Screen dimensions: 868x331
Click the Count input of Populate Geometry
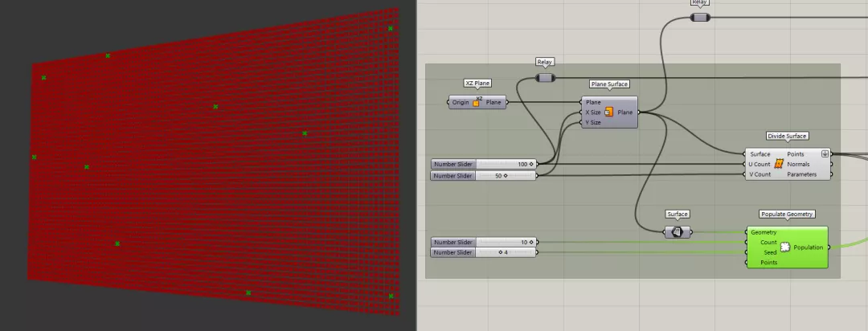tap(768, 243)
